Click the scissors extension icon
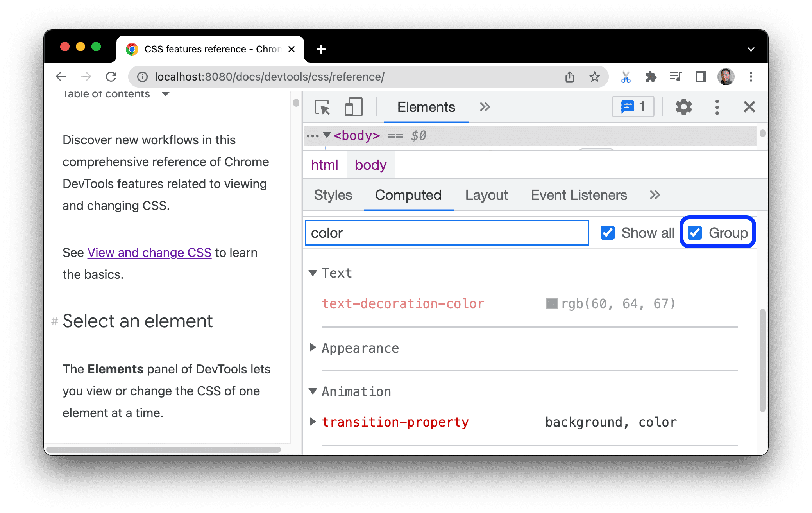 (626, 77)
